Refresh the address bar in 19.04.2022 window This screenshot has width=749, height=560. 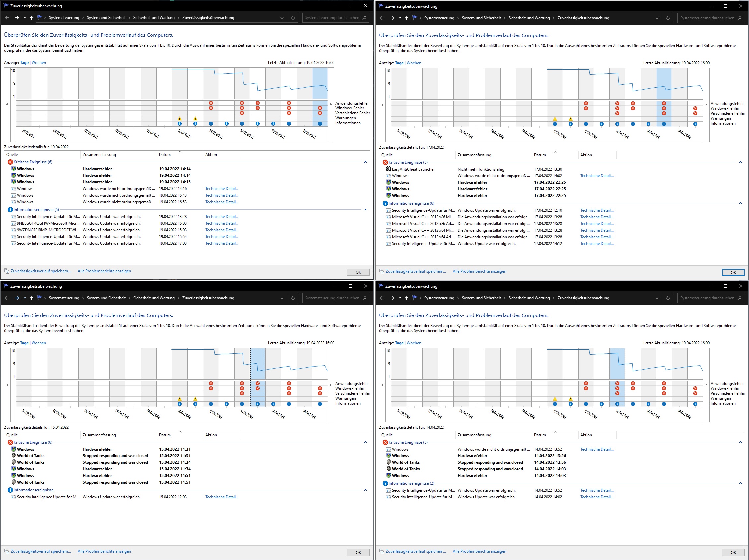click(293, 18)
